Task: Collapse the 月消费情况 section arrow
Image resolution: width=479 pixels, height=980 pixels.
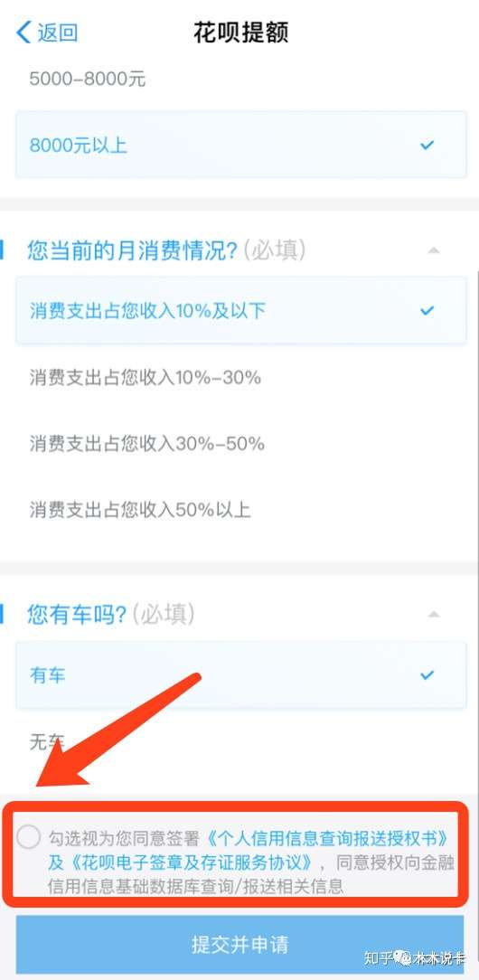Action: 433,250
